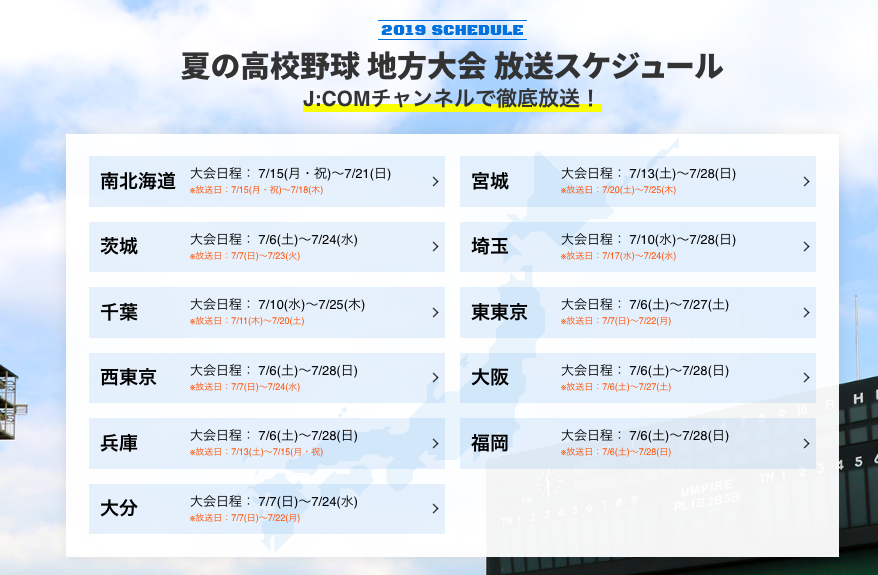Open the 大阪 row chevron arrow
The image size is (878, 575).
coord(806,378)
